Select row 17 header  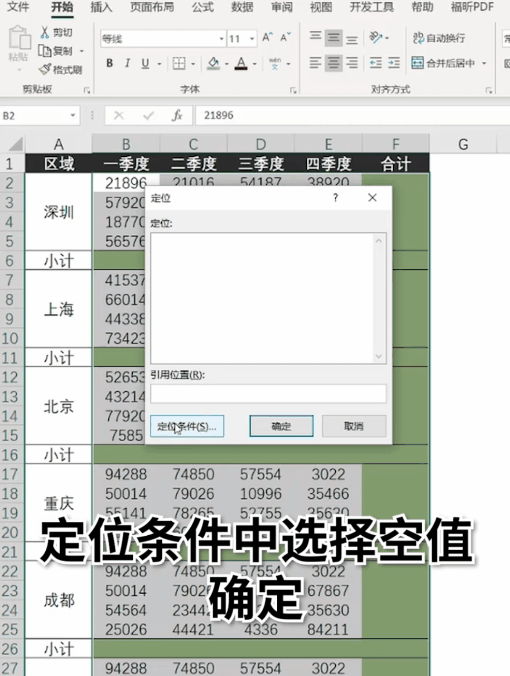click(10, 474)
